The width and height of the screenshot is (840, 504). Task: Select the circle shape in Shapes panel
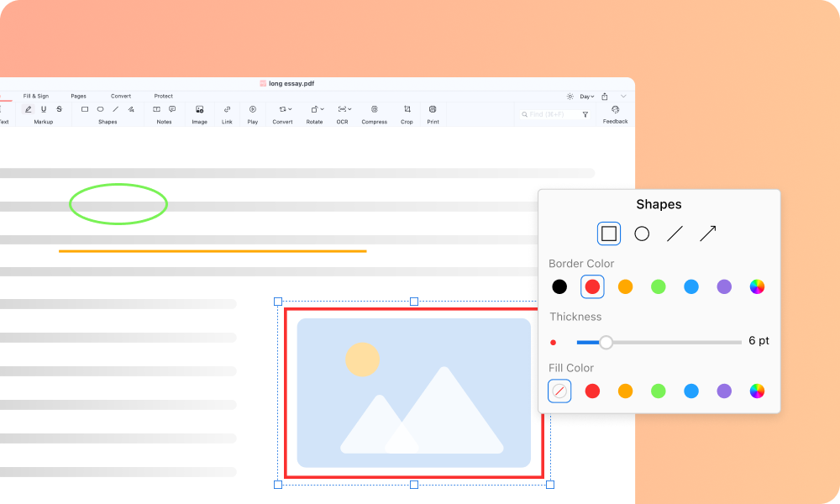(642, 234)
